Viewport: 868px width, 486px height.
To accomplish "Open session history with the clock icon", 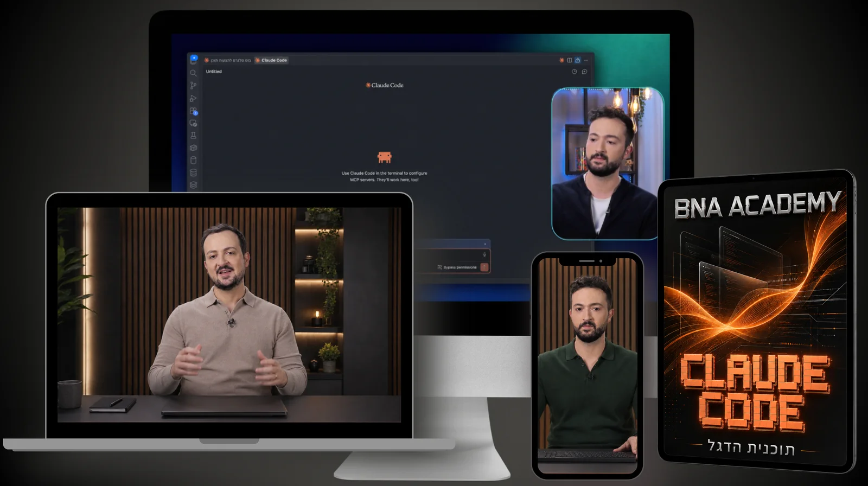I will (574, 72).
